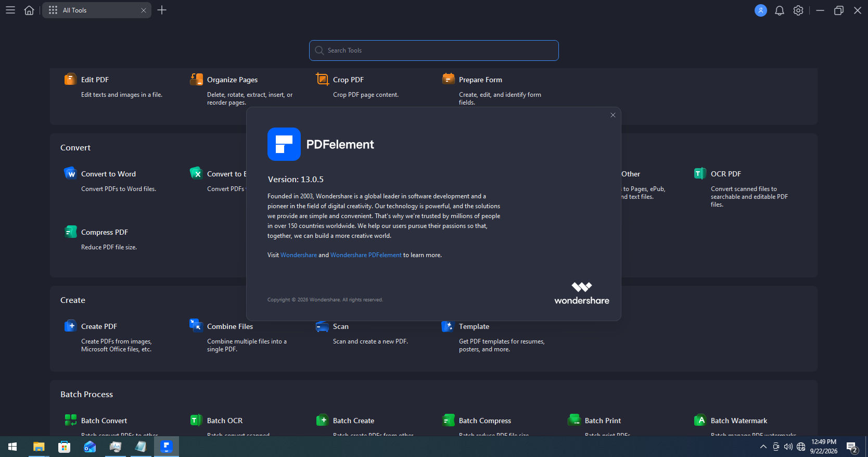This screenshot has width=868, height=457.
Task: Open the Batch Print icon
Action: click(574, 420)
